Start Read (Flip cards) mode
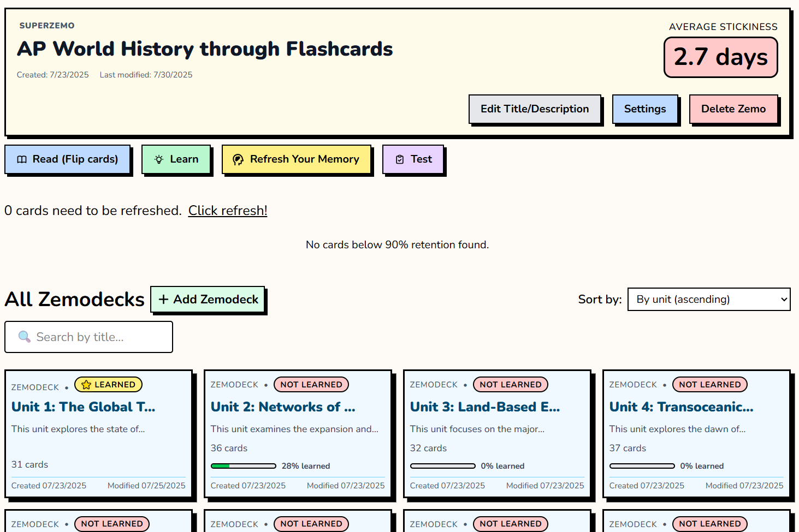Screen dimensions: 799x532 (x=68, y=159)
